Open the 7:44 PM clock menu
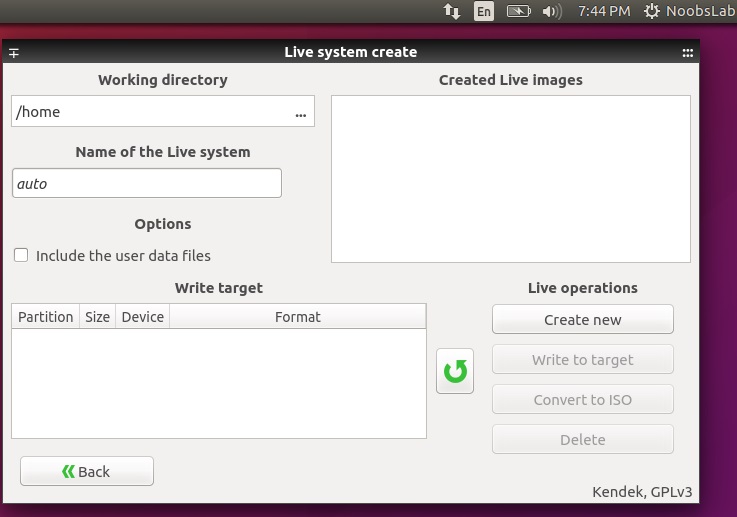 pyautogui.click(x=604, y=12)
